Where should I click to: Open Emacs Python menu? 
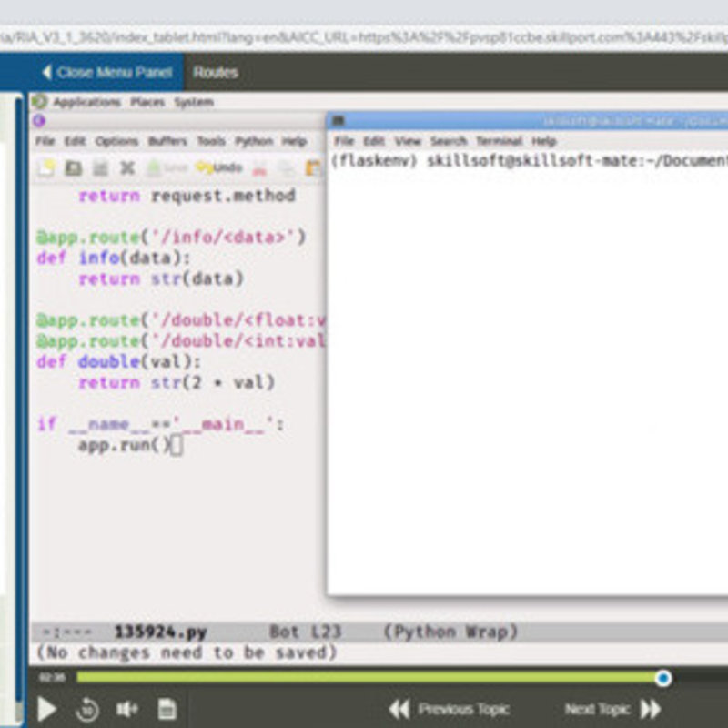[x=254, y=141]
